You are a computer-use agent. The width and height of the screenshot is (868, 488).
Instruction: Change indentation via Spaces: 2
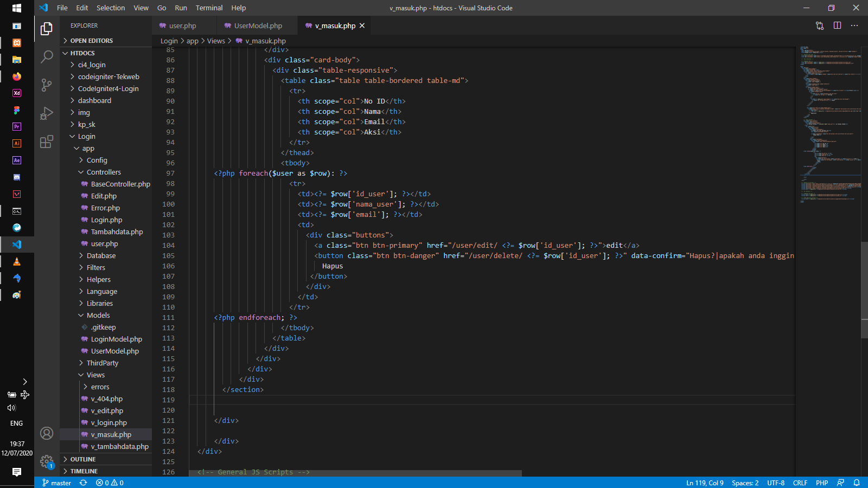[x=745, y=483]
